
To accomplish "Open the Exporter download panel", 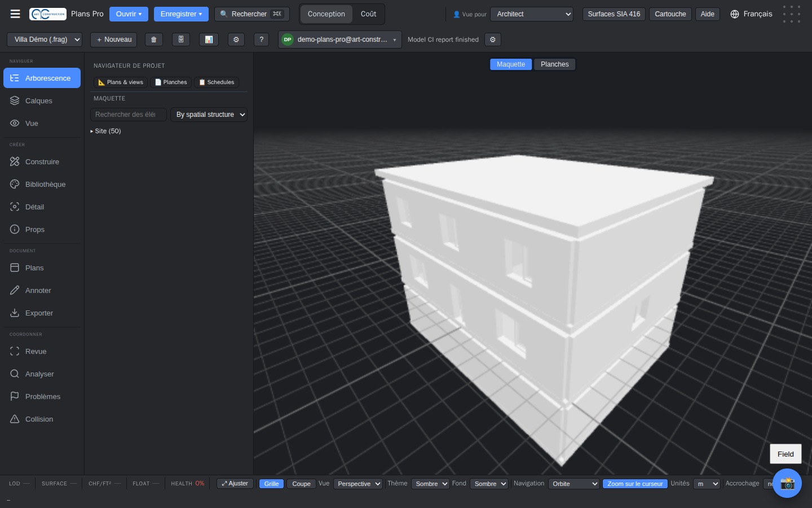I will pos(42,313).
